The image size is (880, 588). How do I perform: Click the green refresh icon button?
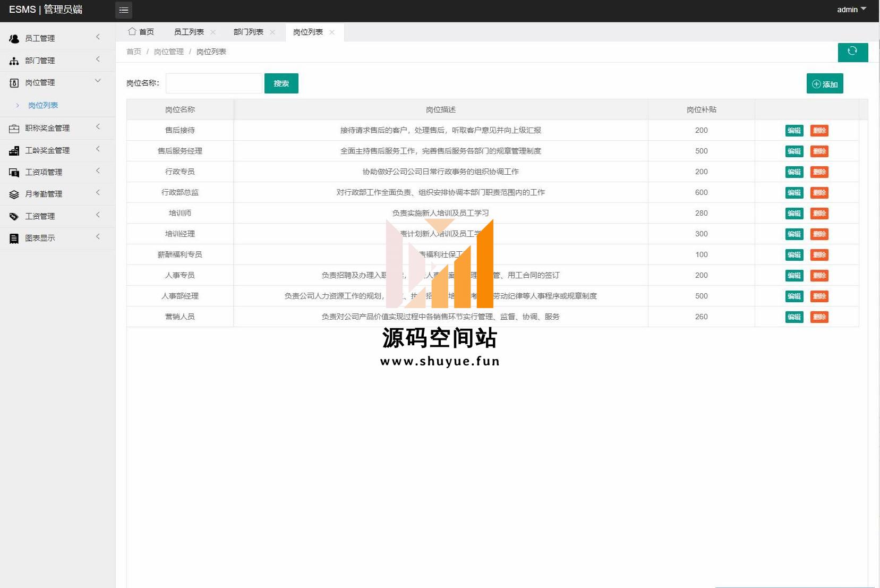pos(853,52)
